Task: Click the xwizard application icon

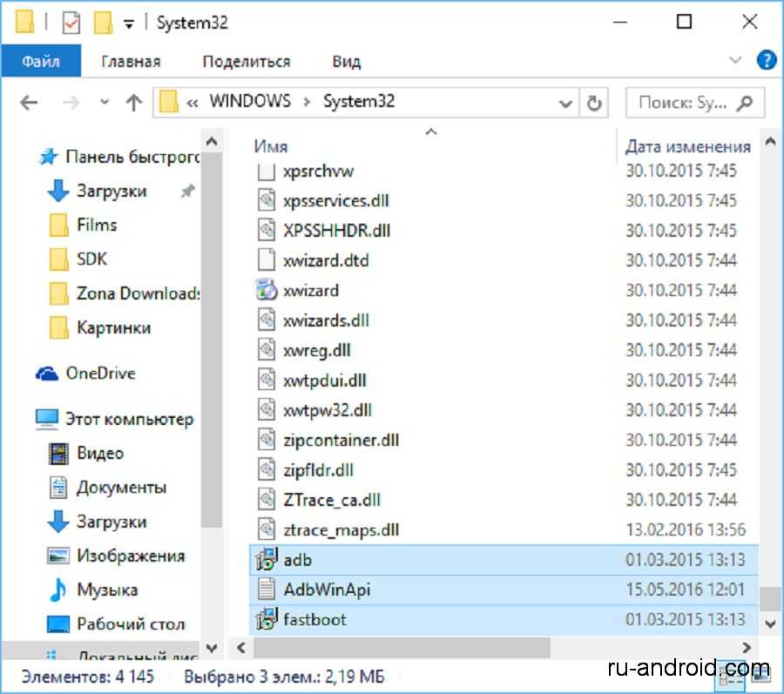Action: click(x=267, y=291)
